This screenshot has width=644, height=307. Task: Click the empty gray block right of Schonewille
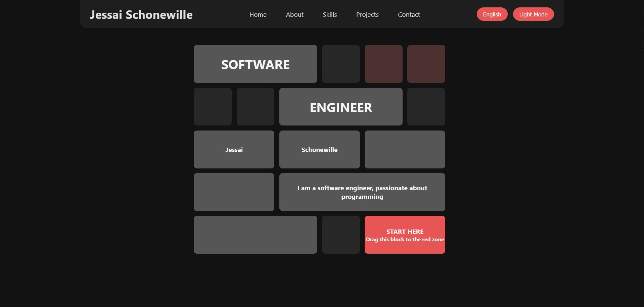[405, 150]
